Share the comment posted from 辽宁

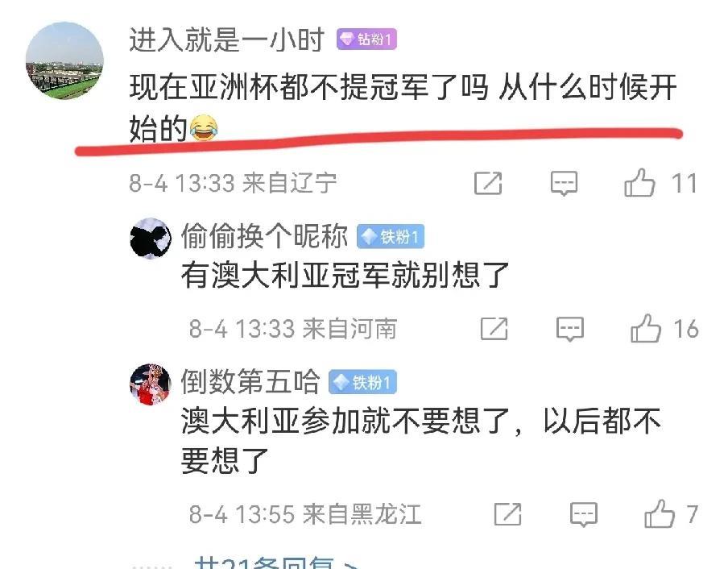click(x=488, y=183)
